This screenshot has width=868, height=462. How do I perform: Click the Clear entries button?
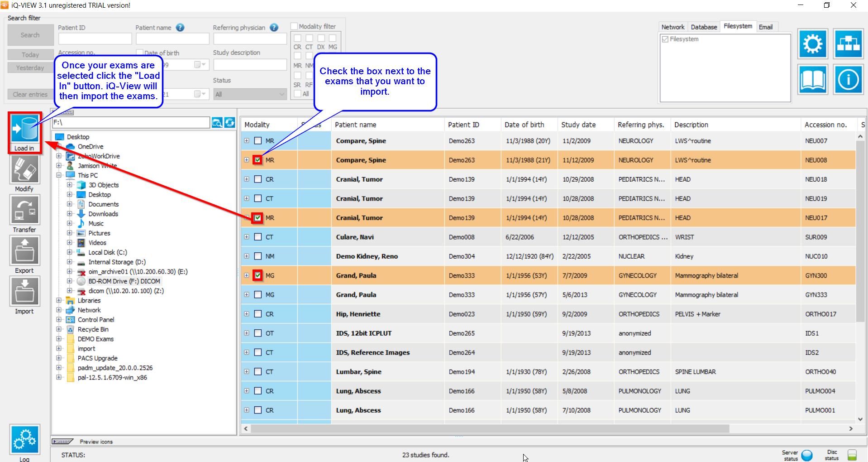(30, 94)
